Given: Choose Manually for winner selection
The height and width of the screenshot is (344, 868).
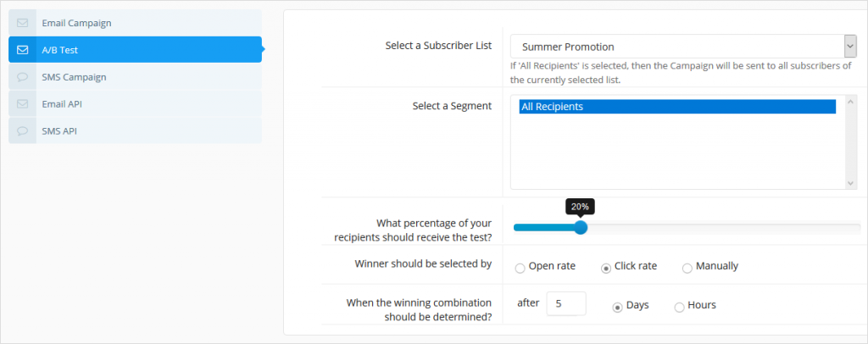Looking at the screenshot, I should click(x=687, y=269).
